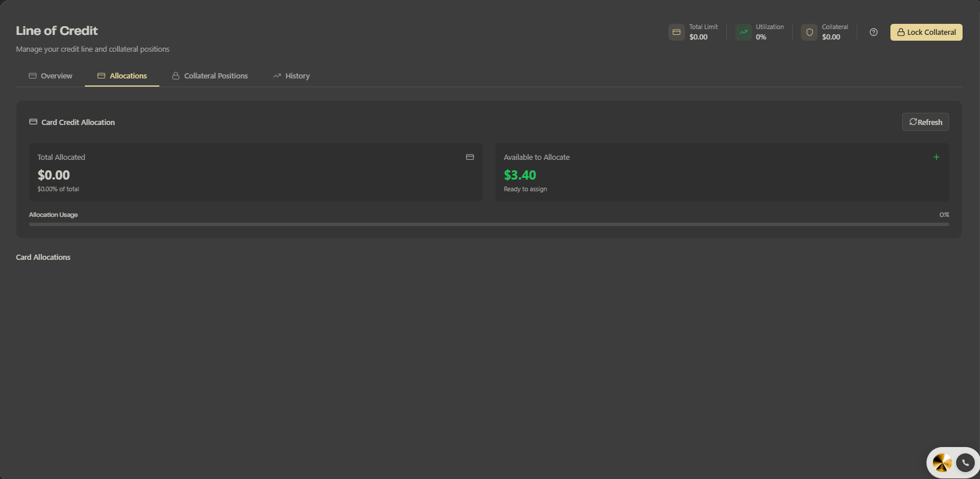Image resolution: width=980 pixels, height=479 pixels.
Task: Click the card icon in Total Allocated
Action: tap(470, 157)
